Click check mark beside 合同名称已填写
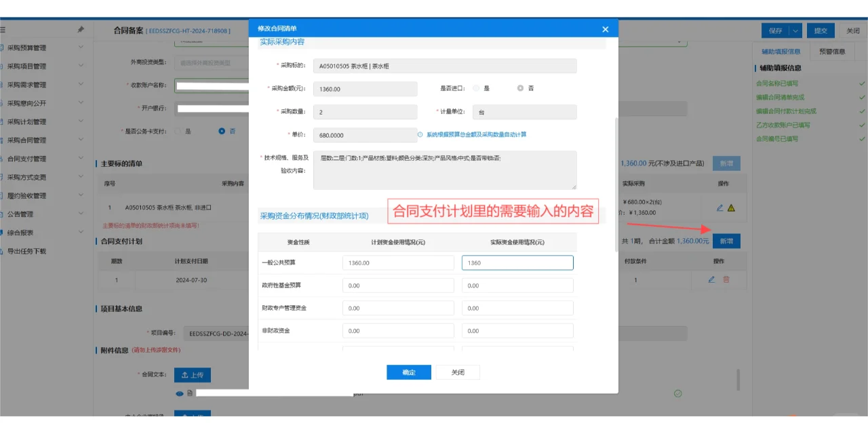The height and width of the screenshot is (434, 868). click(x=862, y=83)
